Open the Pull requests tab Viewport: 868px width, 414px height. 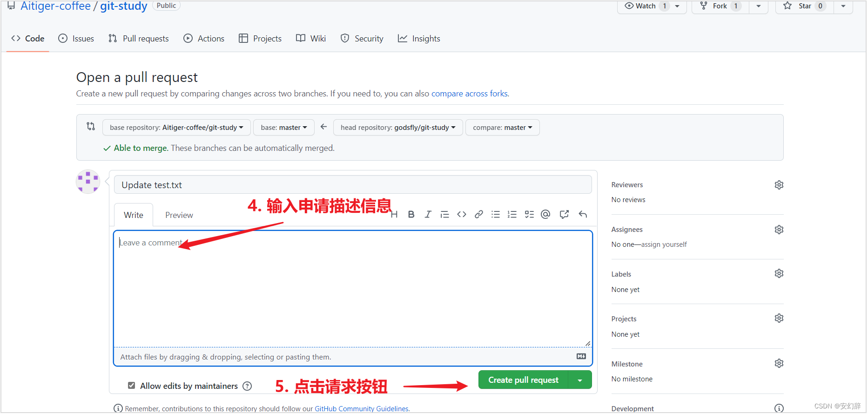click(139, 39)
